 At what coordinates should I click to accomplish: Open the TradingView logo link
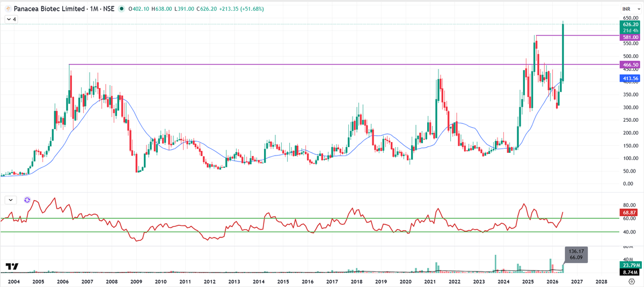click(12, 267)
